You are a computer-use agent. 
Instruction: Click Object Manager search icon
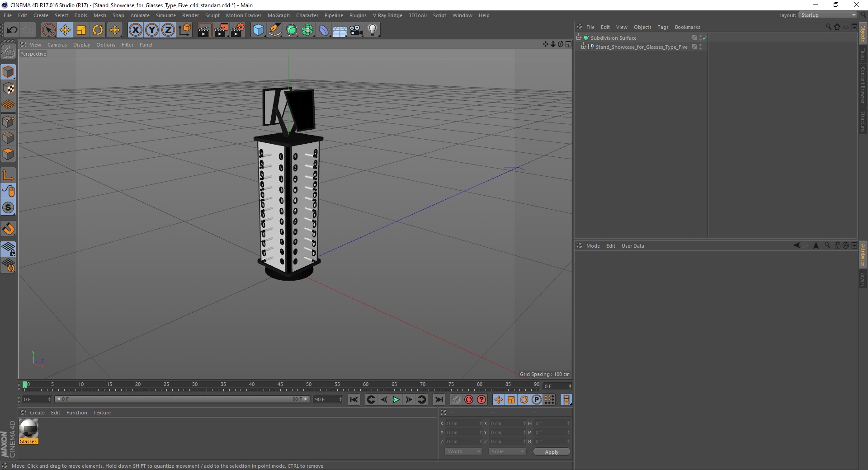(828, 27)
